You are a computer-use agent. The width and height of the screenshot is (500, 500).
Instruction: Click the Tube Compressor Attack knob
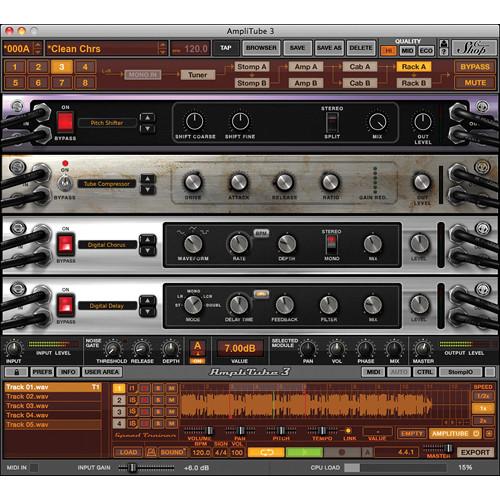239,182
